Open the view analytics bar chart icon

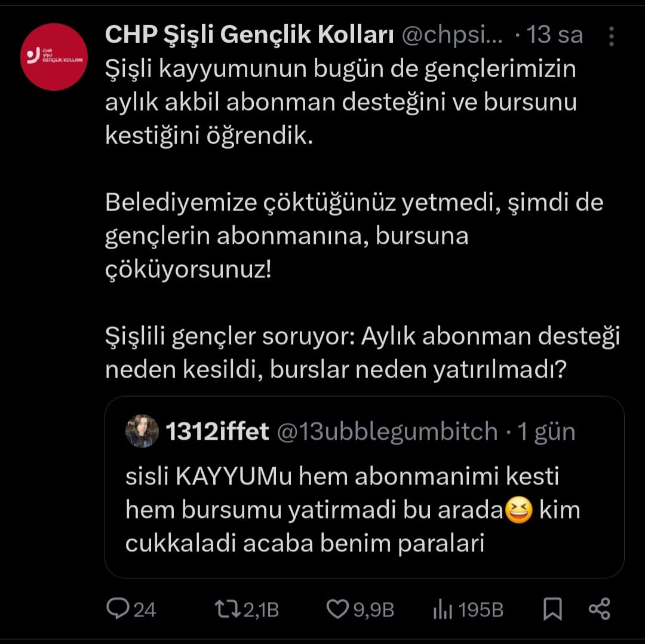point(442,609)
